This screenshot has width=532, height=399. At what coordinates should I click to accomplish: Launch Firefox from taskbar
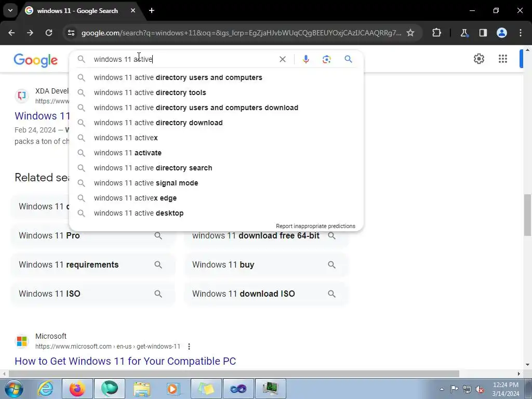click(77, 389)
